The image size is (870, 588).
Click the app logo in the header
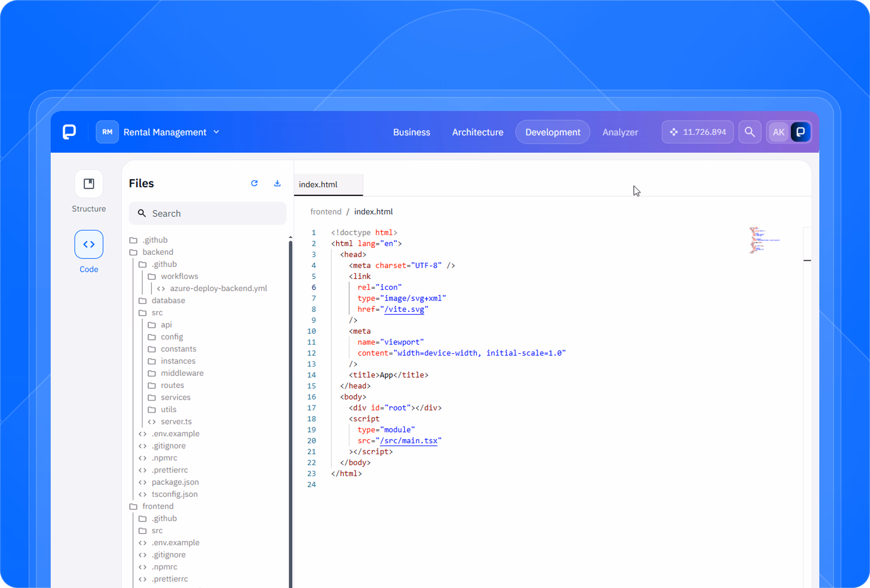click(69, 132)
